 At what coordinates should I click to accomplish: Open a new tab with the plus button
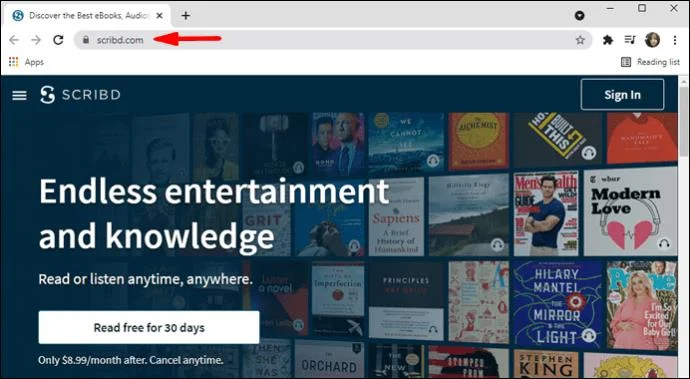(x=186, y=15)
